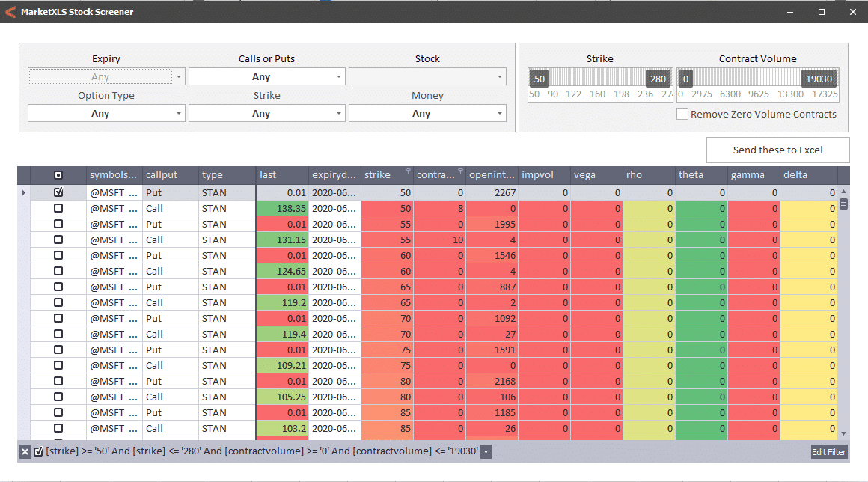Click the Strike slider's 280 upper handle
This screenshot has height=482, width=868.
click(x=658, y=79)
